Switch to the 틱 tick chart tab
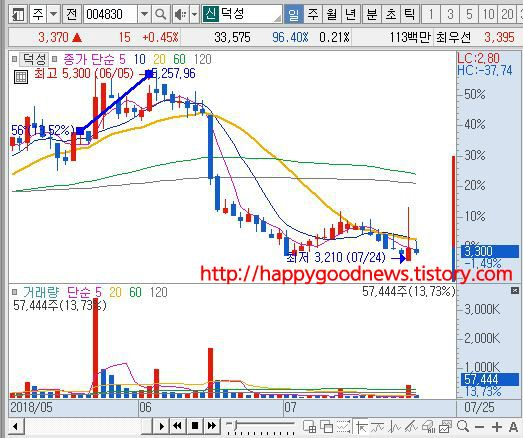 coord(410,14)
